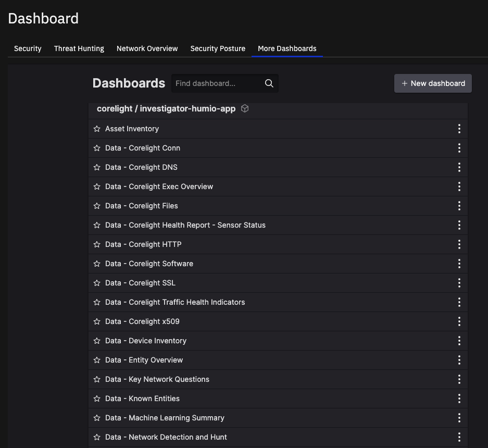488x448 pixels.
Task: Open Data - Key Network Questions dashboard
Action: (157, 380)
